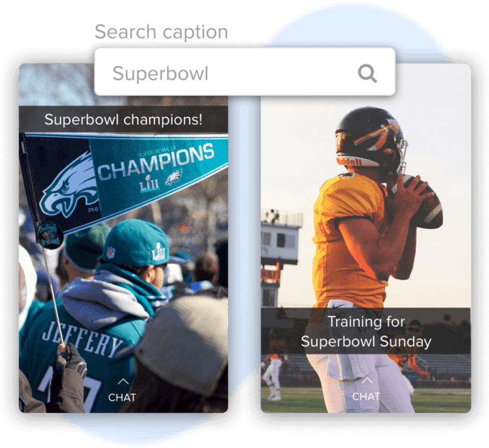This screenshot has height=448, width=489.
Task: Click the round button pinned on the flagpole
Action: (50, 235)
